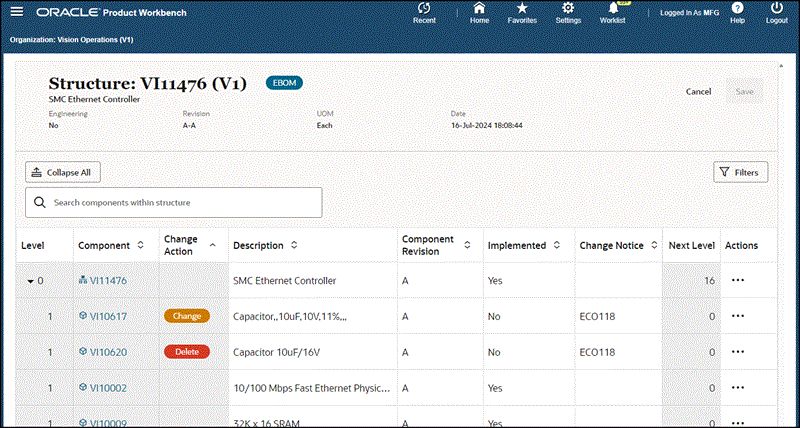Open component link VI10620
The height and width of the screenshot is (428, 800).
pyautogui.click(x=108, y=352)
